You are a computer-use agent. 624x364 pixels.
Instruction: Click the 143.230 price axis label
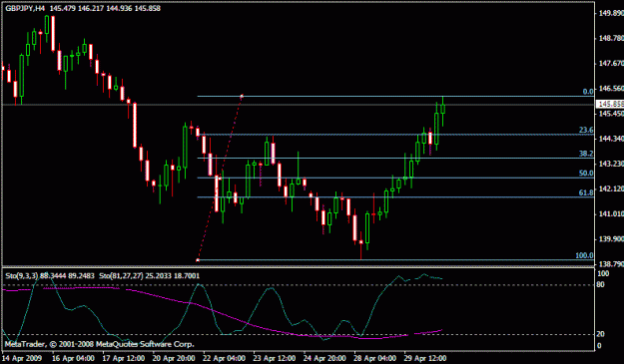pyautogui.click(x=611, y=164)
